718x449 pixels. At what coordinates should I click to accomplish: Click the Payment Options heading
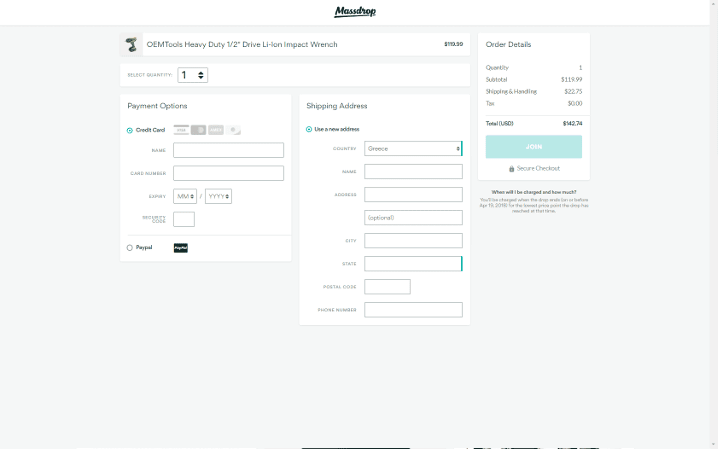(157, 106)
